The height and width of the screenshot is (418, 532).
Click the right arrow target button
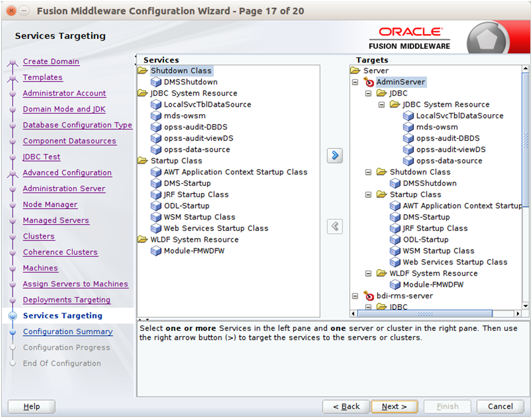pyautogui.click(x=335, y=156)
